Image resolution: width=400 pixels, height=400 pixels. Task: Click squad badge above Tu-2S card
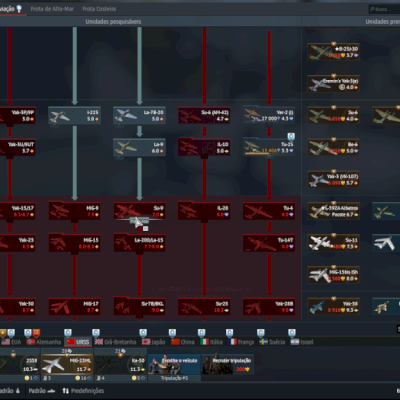[291, 136]
